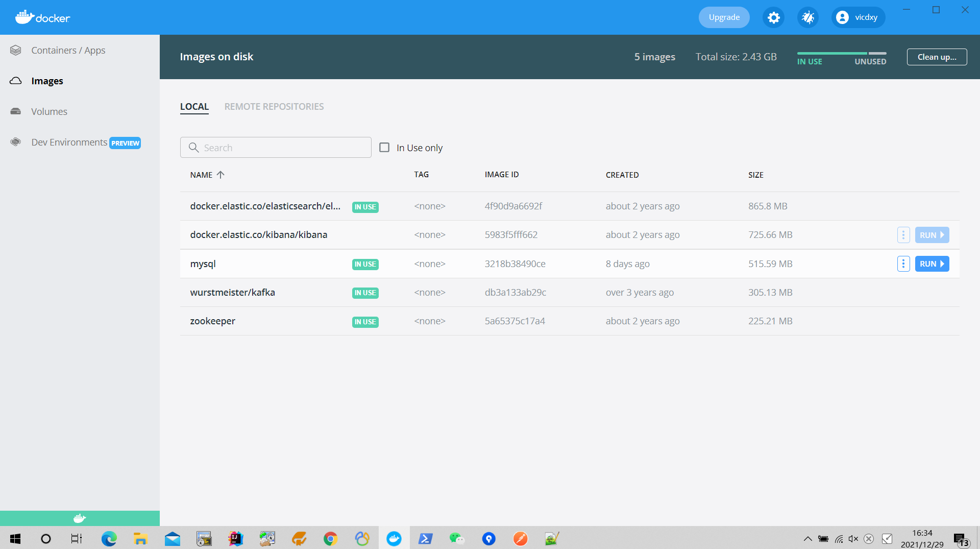Image resolution: width=980 pixels, height=549 pixels.
Task: Go to Volumes section
Action: click(x=49, y=111)
